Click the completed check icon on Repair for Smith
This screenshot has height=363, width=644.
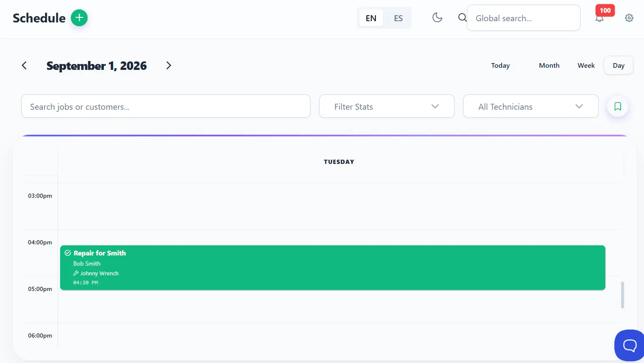(x=68, y=253)
